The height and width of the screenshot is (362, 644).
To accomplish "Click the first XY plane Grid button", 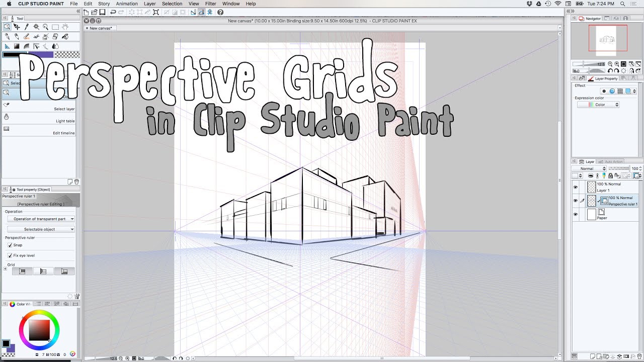I will [x=22, y=271].
